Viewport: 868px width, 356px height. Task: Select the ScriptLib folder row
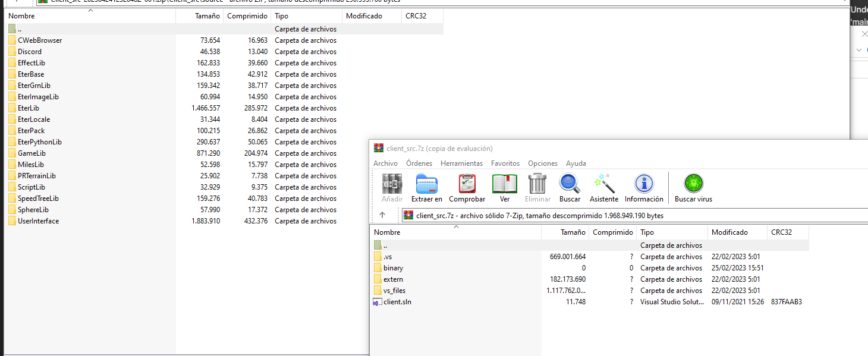(187, 187)
